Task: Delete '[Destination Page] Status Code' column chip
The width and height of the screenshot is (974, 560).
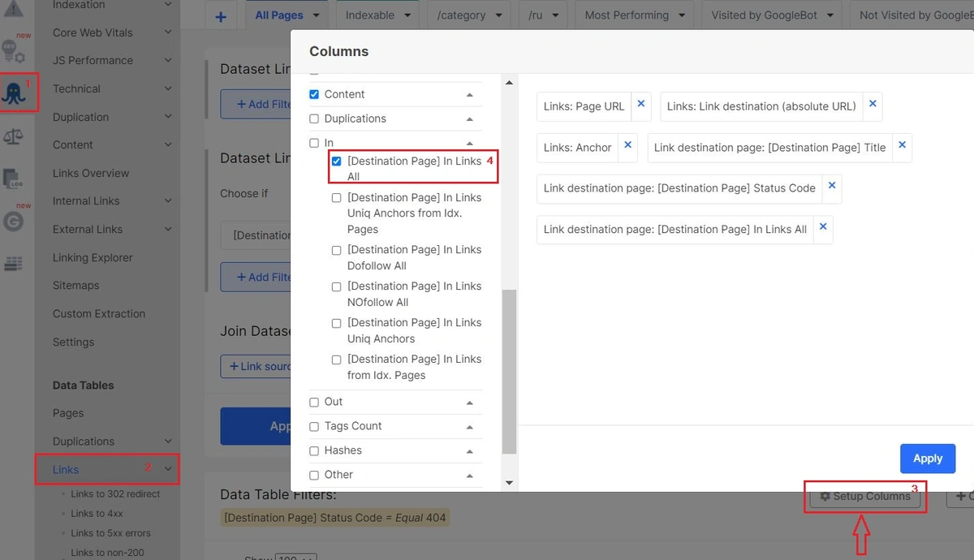Action: 831,186
